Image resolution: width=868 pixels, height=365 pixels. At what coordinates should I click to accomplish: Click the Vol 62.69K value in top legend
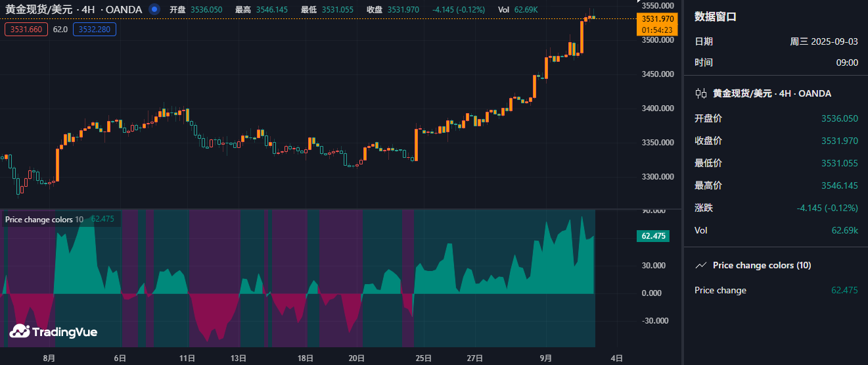(x=518, y=9)
